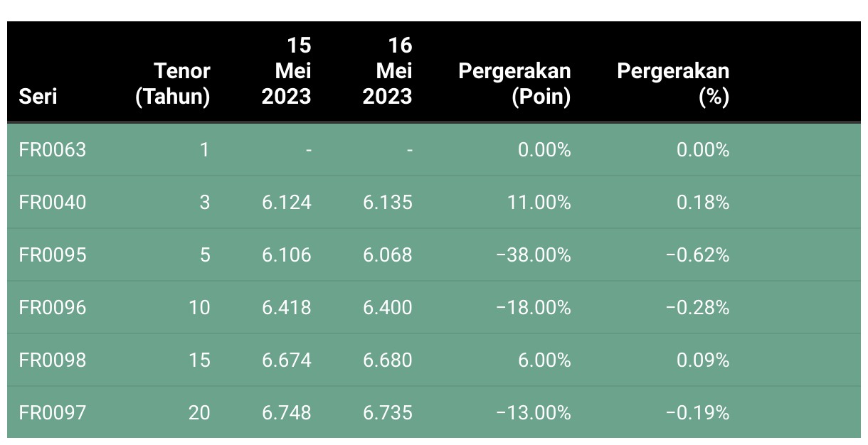Click the 6.680 yield value
The height and width of the screenshot is (445, 868).
(388, 360)
